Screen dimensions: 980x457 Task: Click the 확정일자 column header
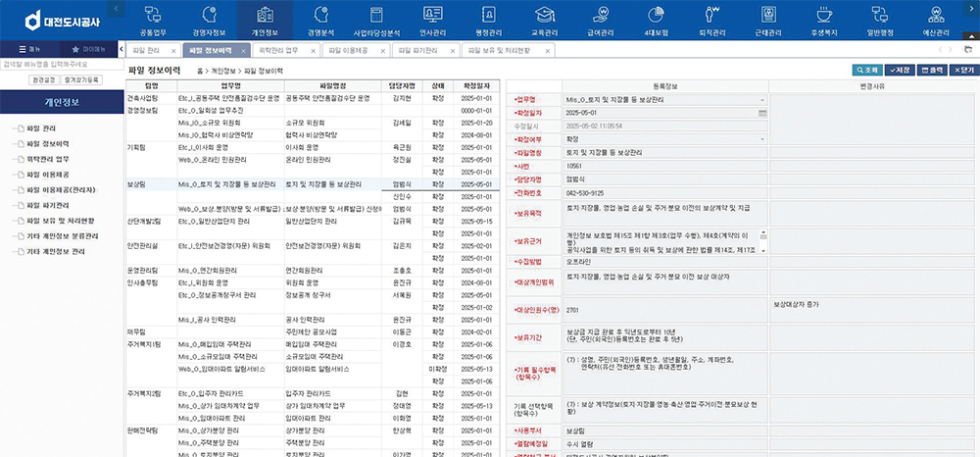pyautogui.click(x=477, y=85)
